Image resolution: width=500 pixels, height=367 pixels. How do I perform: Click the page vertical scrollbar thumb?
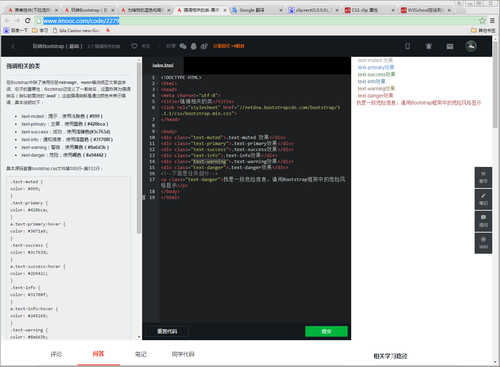(x=495, y=85)
